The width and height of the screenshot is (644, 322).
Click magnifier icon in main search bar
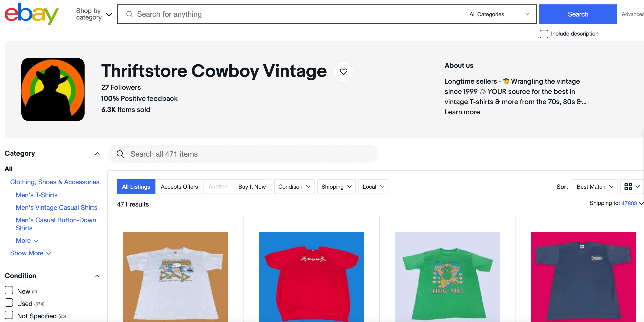coord(129,14)
